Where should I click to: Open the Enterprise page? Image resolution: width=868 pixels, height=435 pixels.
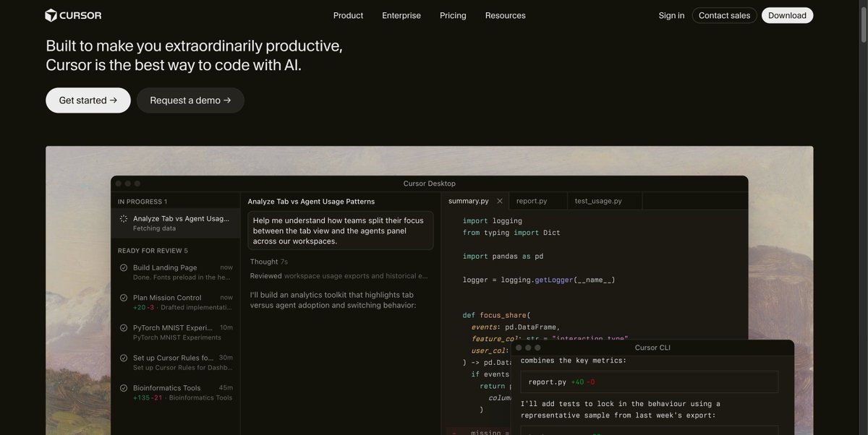(x=401, y=15)
